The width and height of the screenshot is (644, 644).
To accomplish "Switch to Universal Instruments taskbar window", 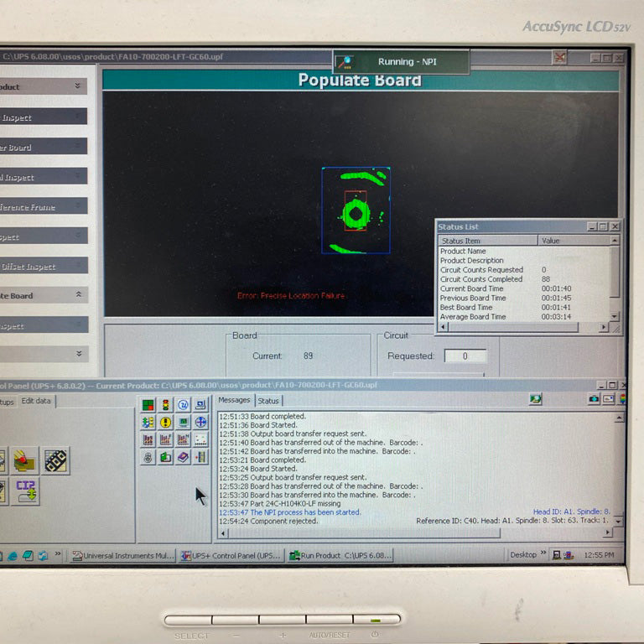I will click(x=123, y=555).
